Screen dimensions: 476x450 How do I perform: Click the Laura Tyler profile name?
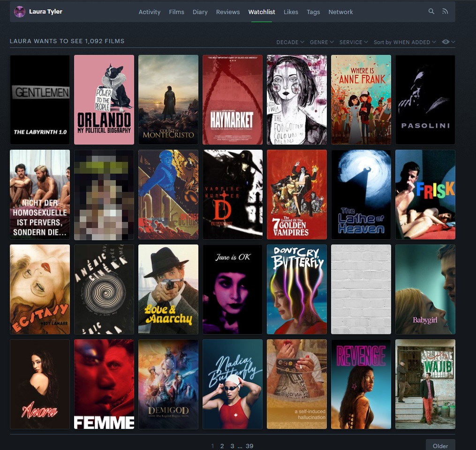click(45, 12)
